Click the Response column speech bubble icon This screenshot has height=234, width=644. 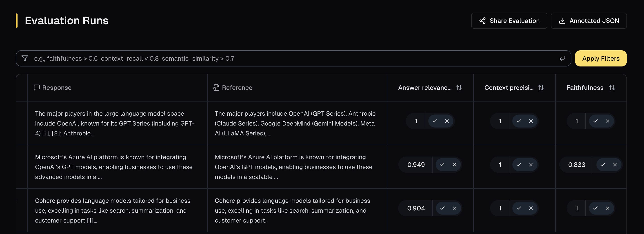tap(37, 88)
